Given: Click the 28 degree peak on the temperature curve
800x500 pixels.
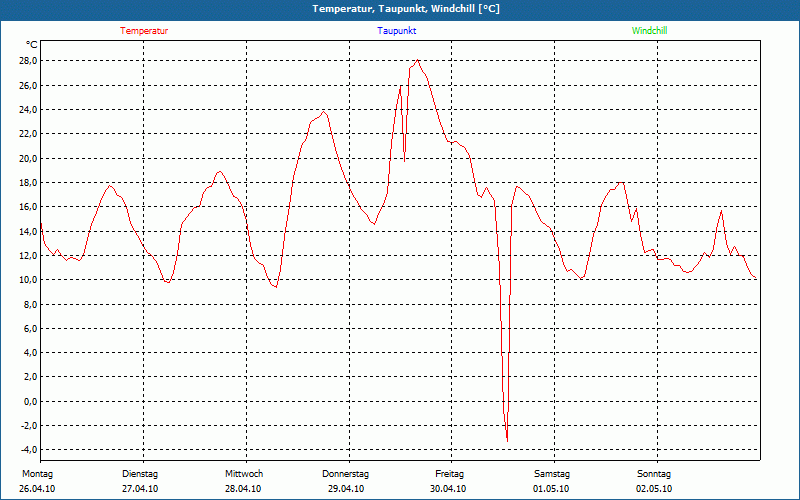Looking at the screenshot, I should tap(418, 60).
